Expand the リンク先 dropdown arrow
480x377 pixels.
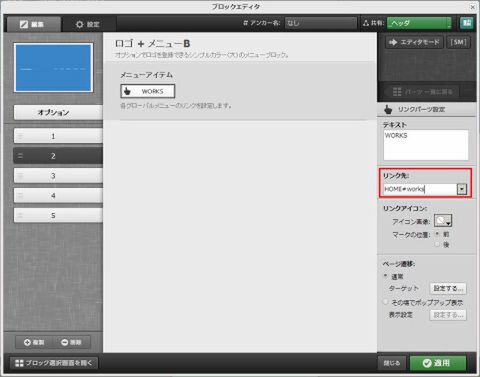[462, 189]
